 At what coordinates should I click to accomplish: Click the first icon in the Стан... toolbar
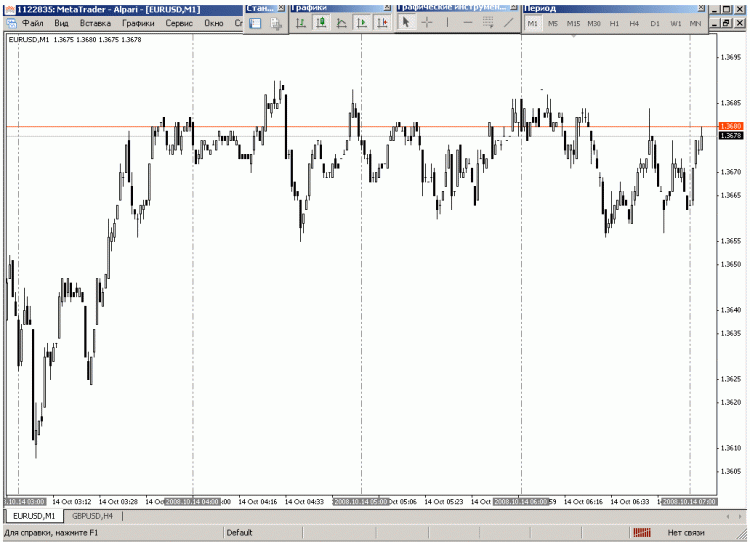tap(255, 23)
